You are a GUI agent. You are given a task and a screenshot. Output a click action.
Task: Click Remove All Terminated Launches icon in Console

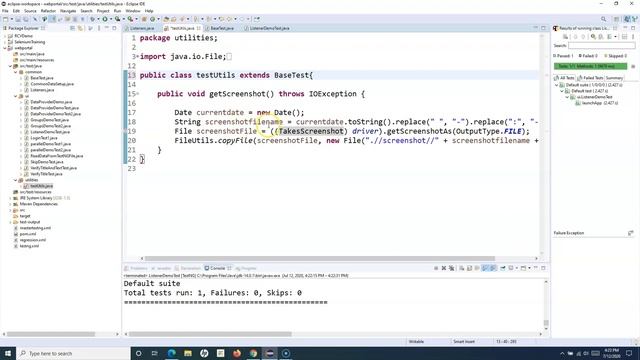[x=451, y=268]
